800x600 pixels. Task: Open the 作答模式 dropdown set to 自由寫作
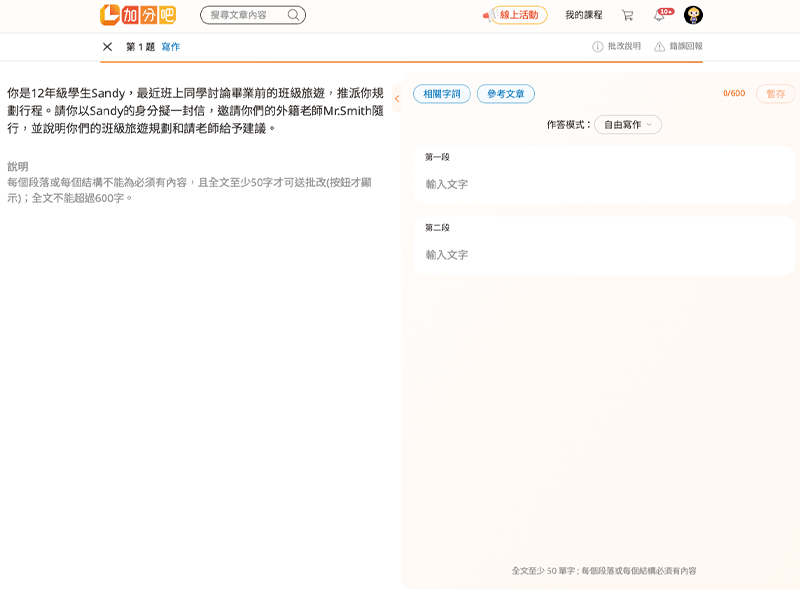click(x=628, y=125)
